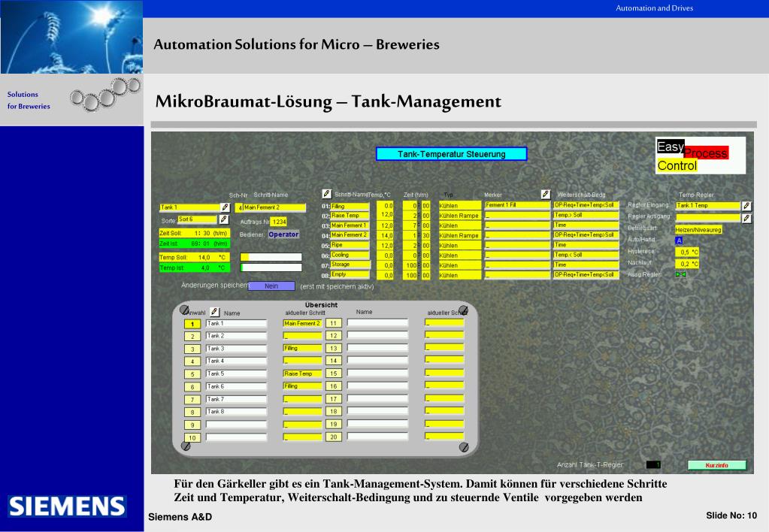The width and height of the screenshot is (769, 532).
Task: Click step 02 Raise Temp name field
Action: (350, 216)
